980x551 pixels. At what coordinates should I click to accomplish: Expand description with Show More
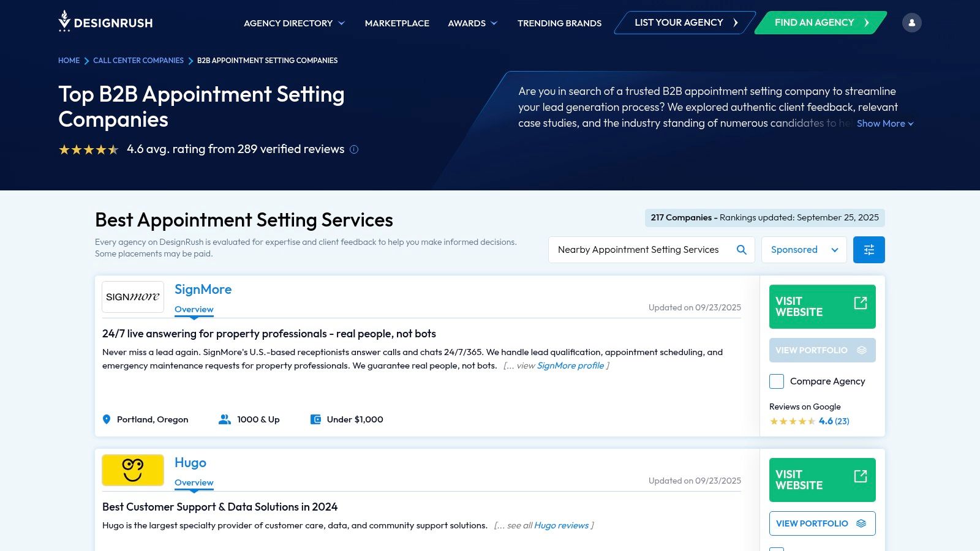pos(885,124)
